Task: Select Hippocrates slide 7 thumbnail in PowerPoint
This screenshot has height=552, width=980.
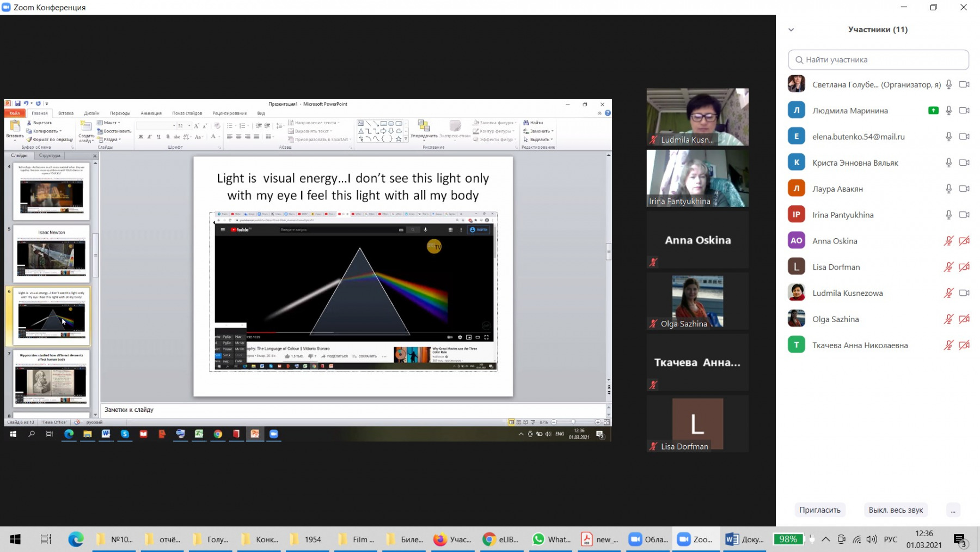Action: (51, 379)
